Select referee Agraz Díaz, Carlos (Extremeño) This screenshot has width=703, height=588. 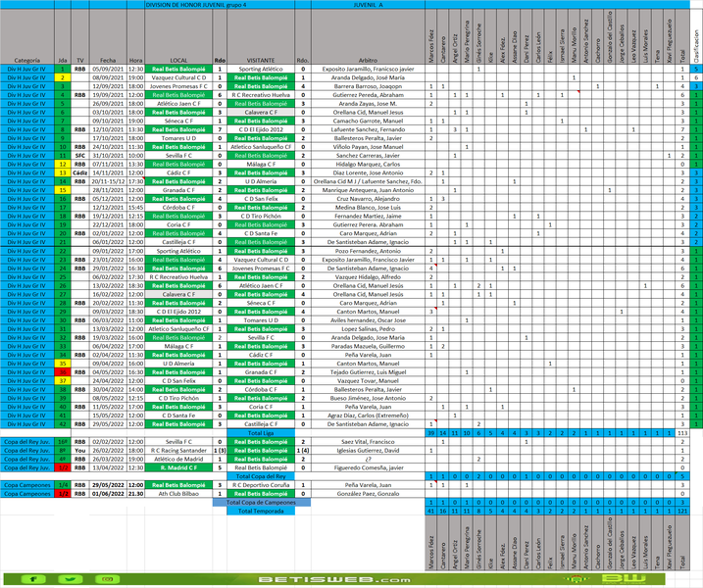(368, 416)
